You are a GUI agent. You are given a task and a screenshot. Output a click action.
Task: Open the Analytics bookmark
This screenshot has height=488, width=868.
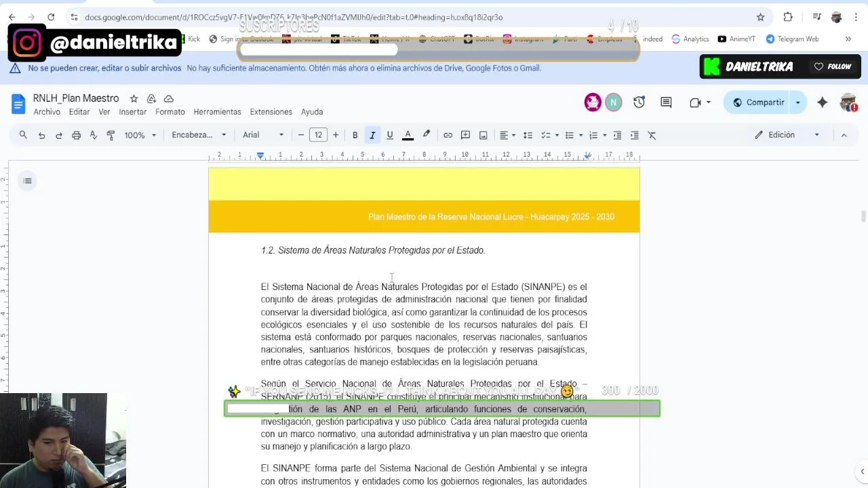690,39
